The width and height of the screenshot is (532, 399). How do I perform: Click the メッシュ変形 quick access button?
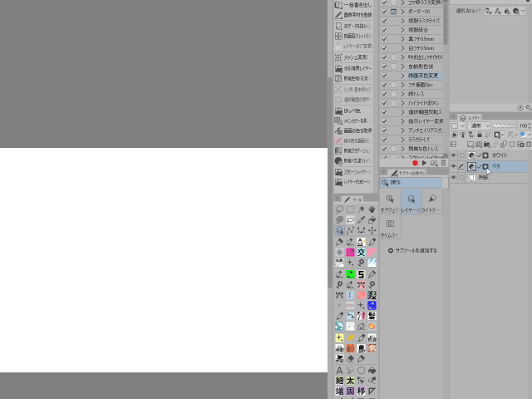pyautogui.click(x=352, y=57)
